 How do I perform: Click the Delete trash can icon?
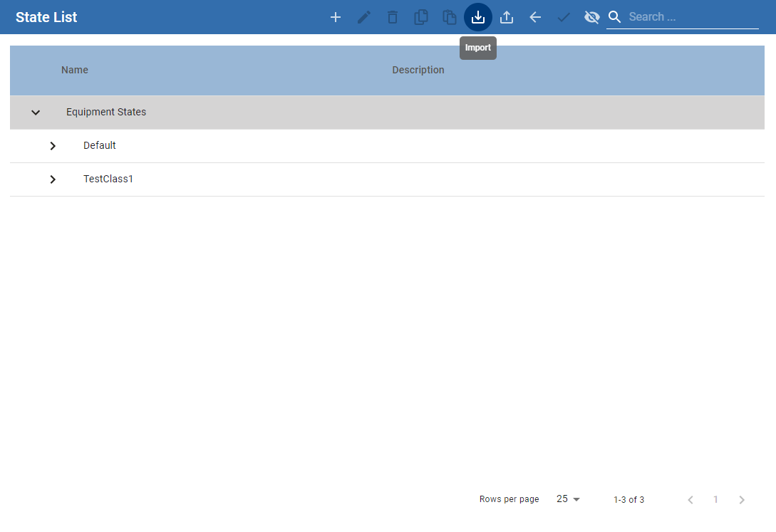click(x=393, y=17)
